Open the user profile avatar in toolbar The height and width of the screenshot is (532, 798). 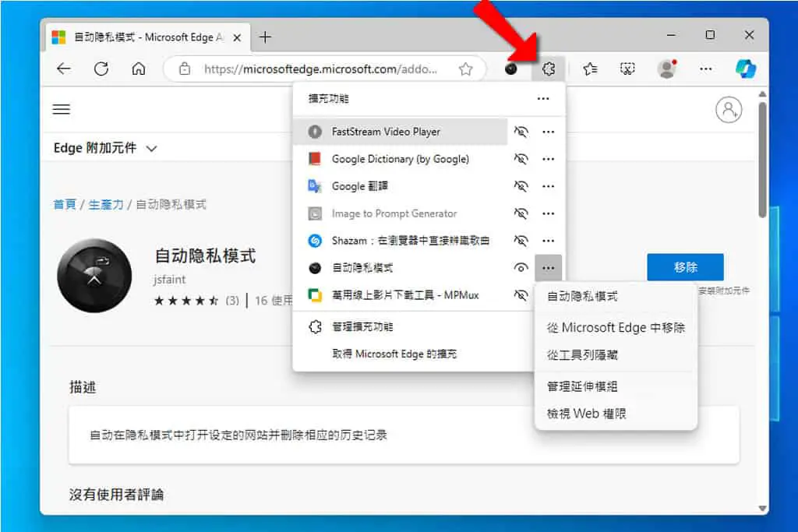[667, 69]
